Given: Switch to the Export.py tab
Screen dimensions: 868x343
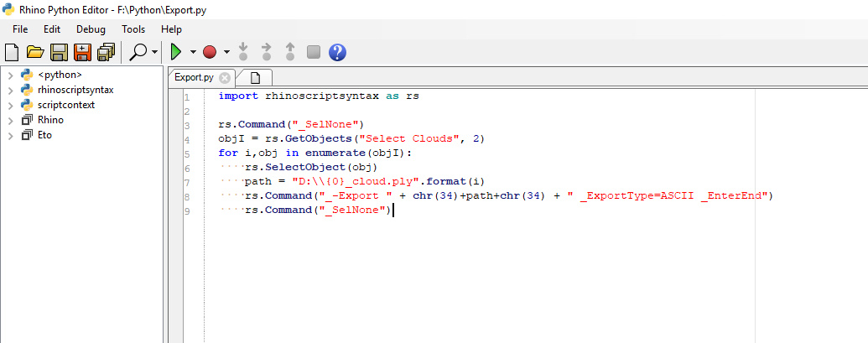Looking at the screenshot, I should [x=194, y=77].
